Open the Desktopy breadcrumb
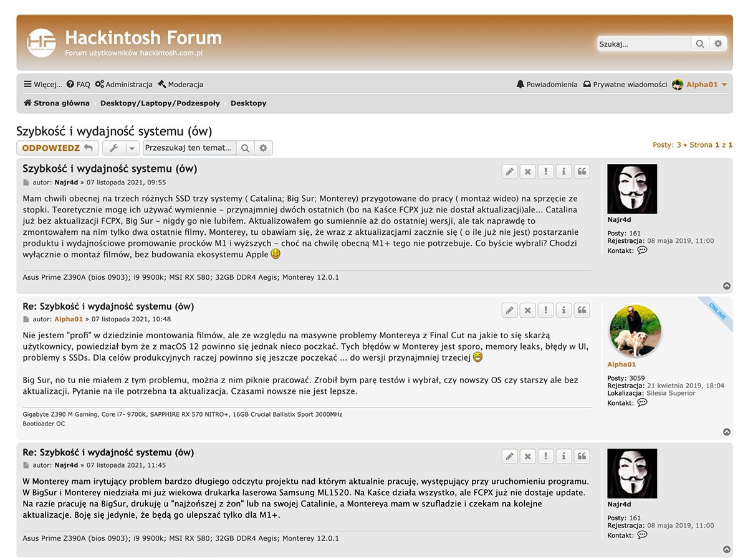This screenshot has height=560, width=748. tap(248, 103)
